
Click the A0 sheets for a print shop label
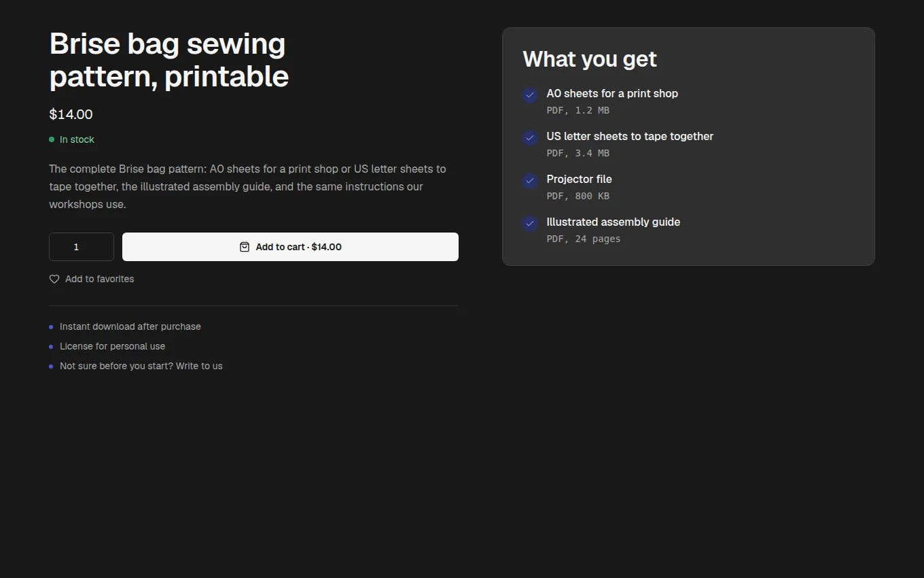pyautogui.click(x=612, y=93)
